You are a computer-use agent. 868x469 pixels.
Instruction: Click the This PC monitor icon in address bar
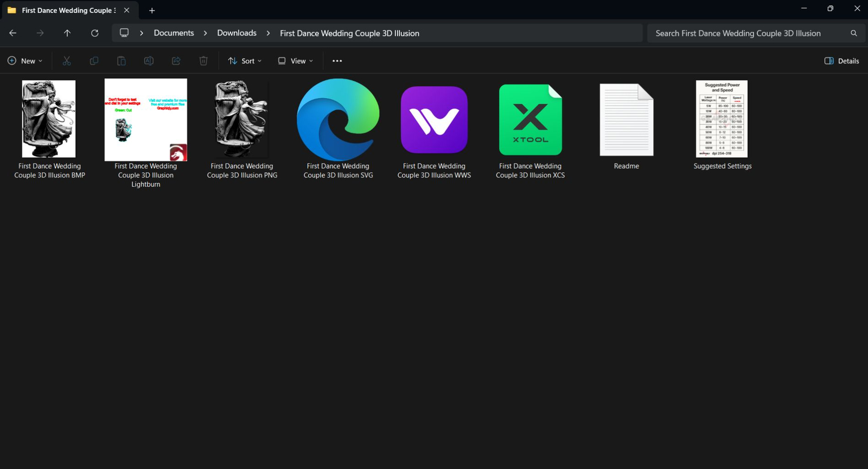tap(124, 33)
